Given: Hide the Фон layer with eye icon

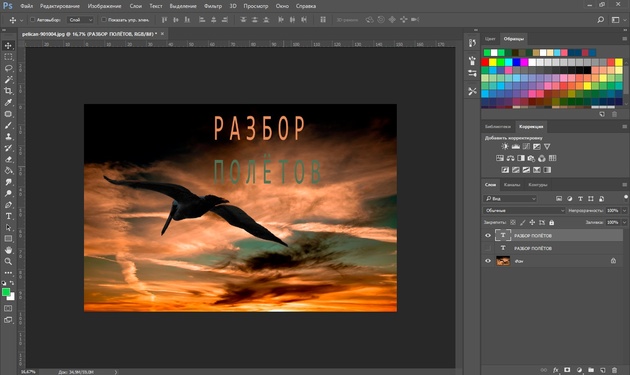Looking at the screenshot, I should [488, 261].
